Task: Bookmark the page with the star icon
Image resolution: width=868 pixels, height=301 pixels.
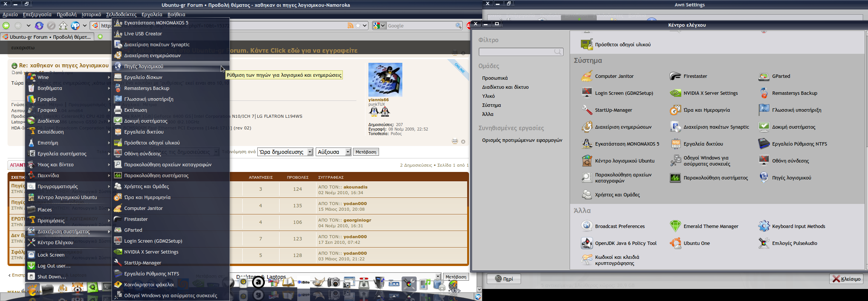Action: point(358,26)
